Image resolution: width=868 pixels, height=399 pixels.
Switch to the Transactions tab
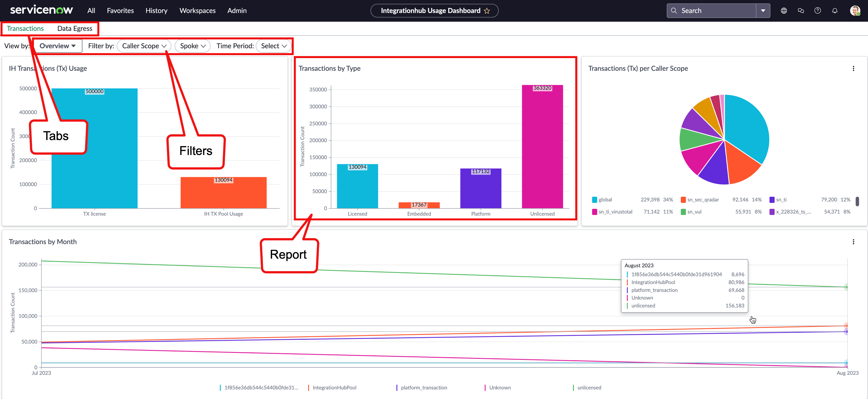25,29
